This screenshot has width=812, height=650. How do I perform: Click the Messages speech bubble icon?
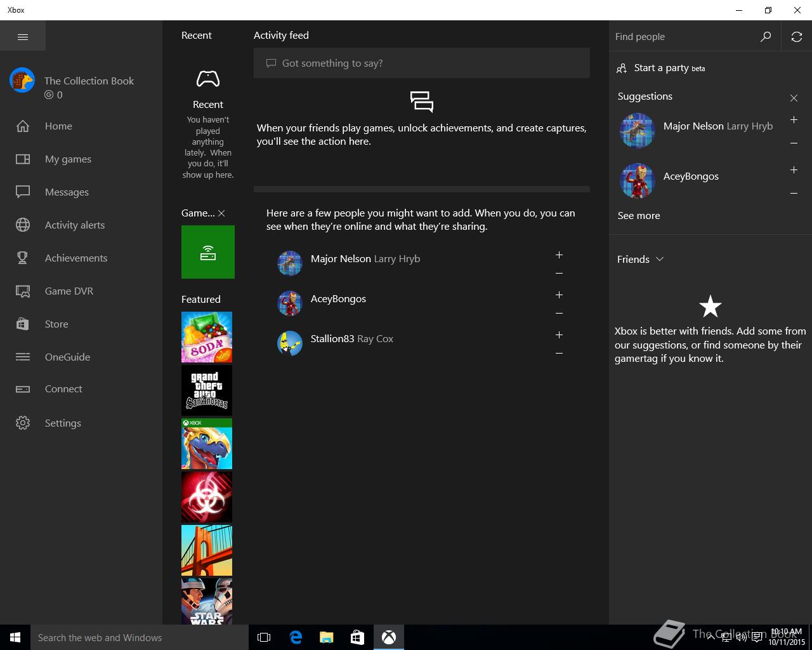[23, 192]
